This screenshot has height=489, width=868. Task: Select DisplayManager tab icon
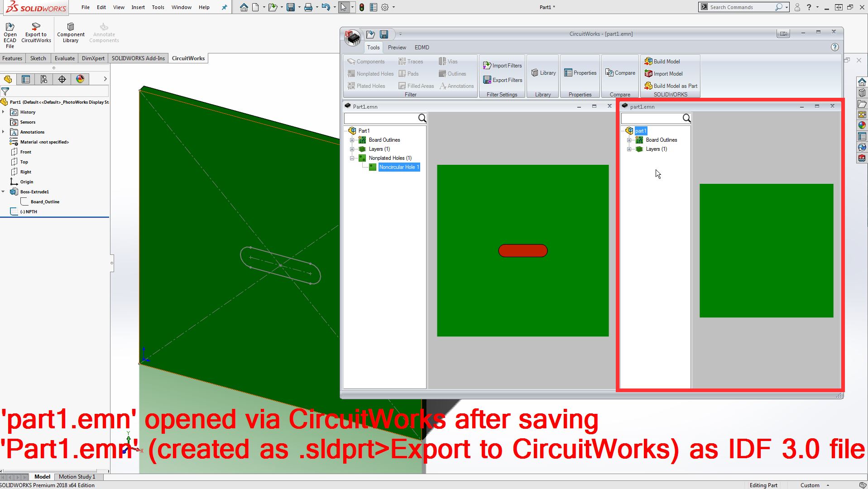[x=80, y=79]
